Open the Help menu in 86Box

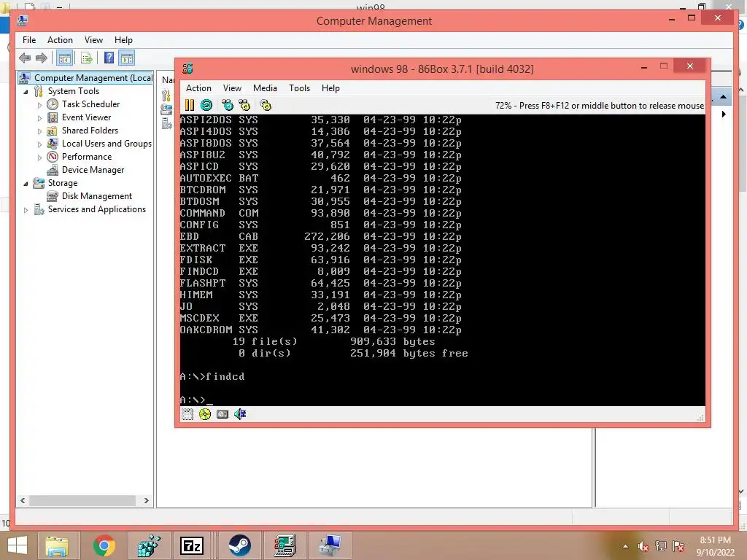click(x=330, y=88)
